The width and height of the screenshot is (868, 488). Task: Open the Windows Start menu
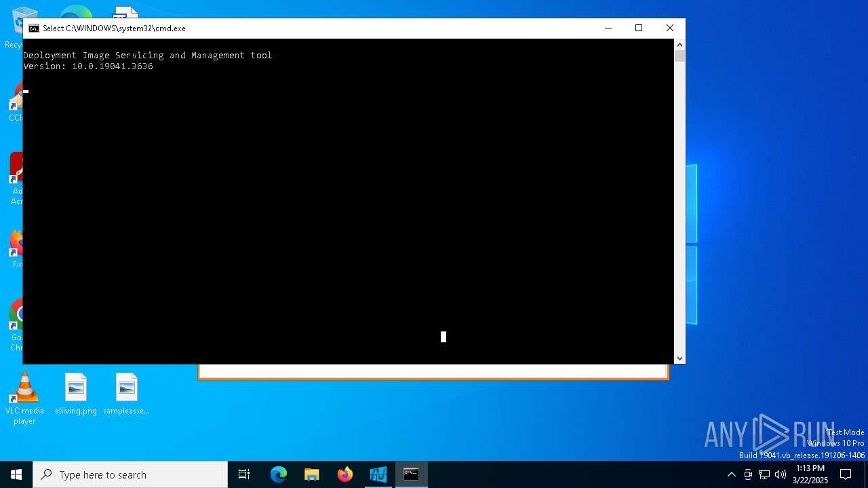(x=16, y=474)
